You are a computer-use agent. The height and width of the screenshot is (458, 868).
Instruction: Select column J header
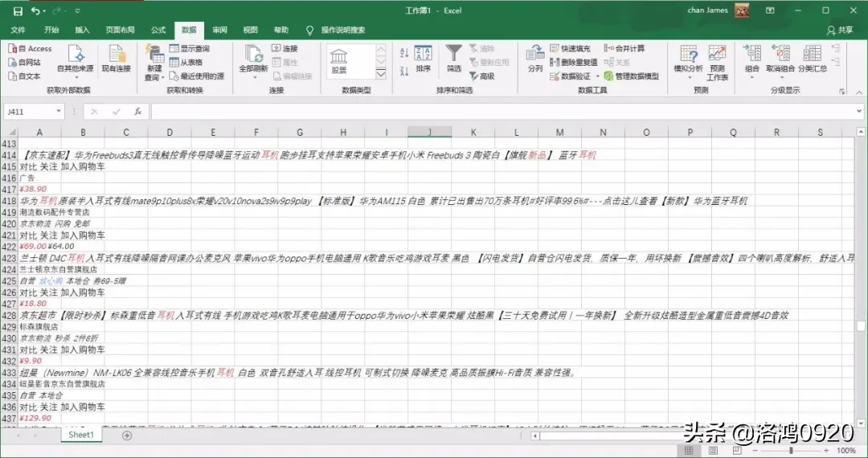(x=429, y=133)
